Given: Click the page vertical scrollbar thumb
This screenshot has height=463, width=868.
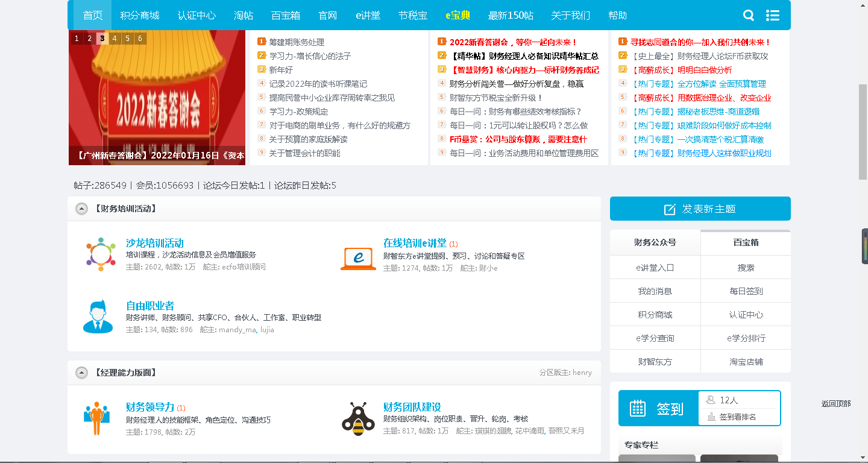Looking at the screenshot, I should tap(863, 132).
